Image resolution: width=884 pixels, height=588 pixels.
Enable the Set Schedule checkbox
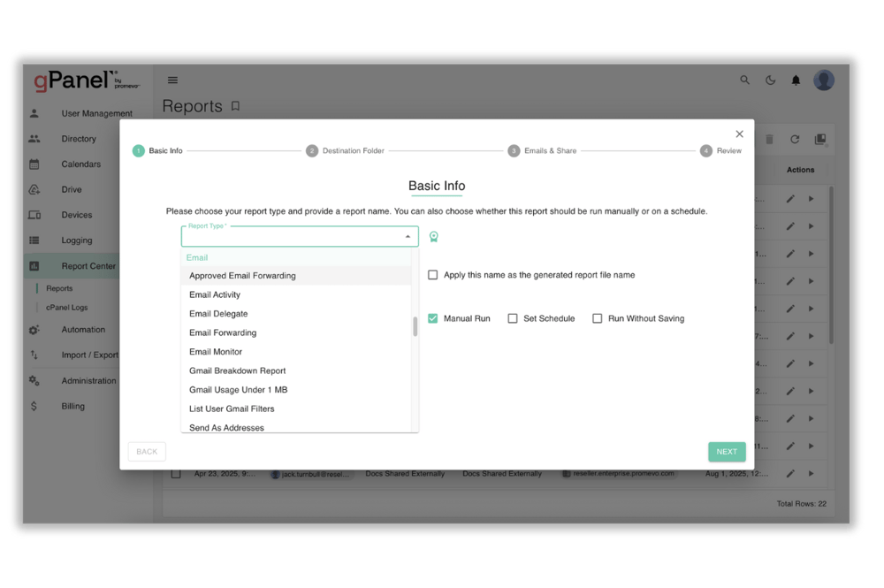click(513, 318)
